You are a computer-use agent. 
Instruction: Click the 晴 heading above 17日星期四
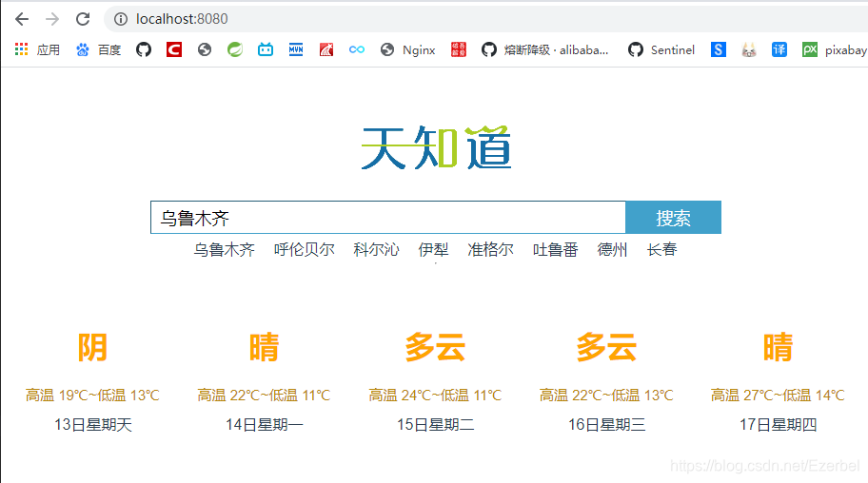point(778,347)
